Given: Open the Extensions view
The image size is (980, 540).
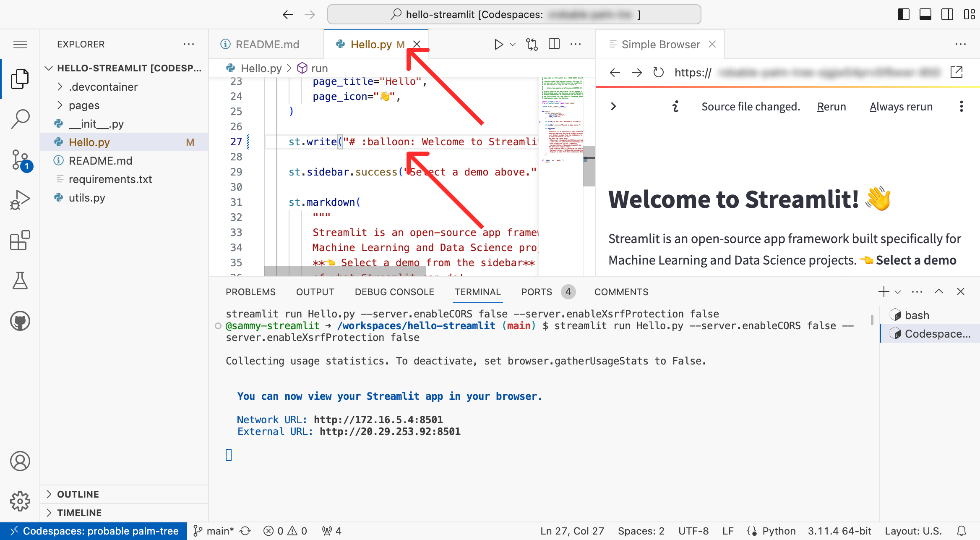Looking at the screenshot, I should [20, 241].
